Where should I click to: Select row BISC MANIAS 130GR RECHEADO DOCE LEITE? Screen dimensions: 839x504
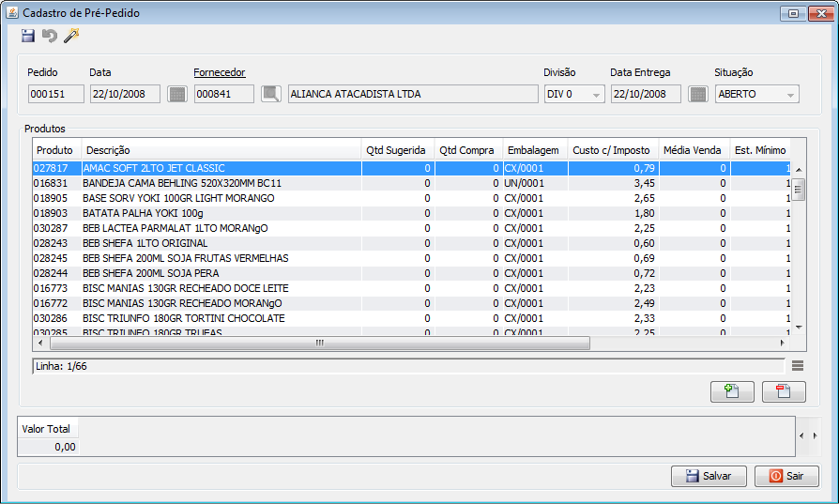click(x=411, y=288)
